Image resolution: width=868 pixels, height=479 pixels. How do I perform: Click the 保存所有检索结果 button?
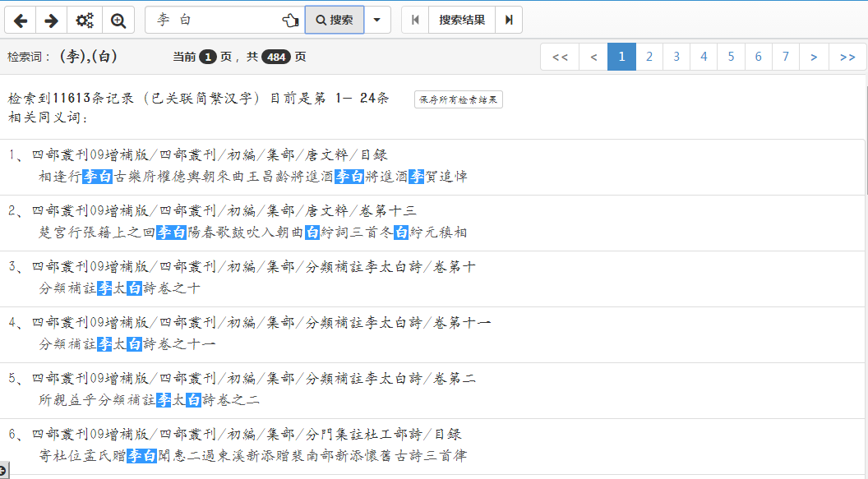(x=458, y=98)
